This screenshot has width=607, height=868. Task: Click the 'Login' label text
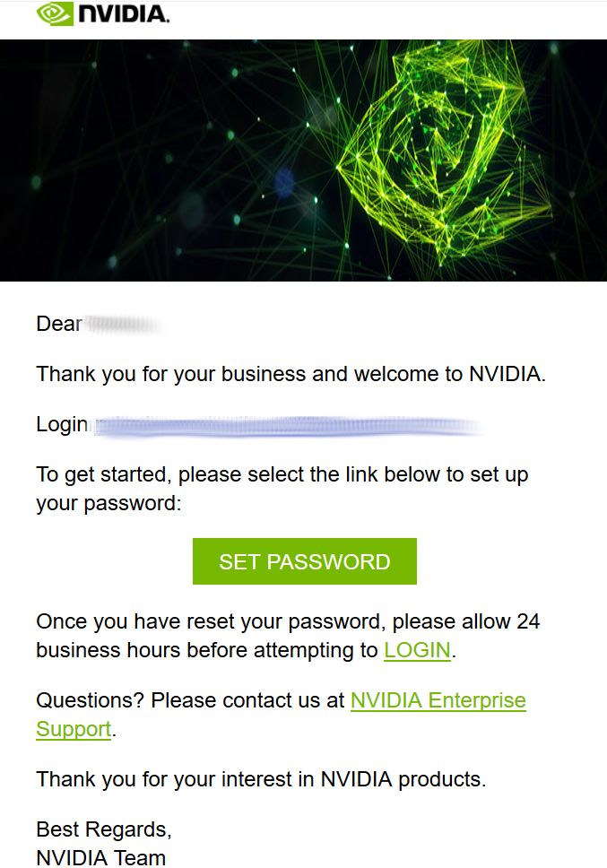62,425
